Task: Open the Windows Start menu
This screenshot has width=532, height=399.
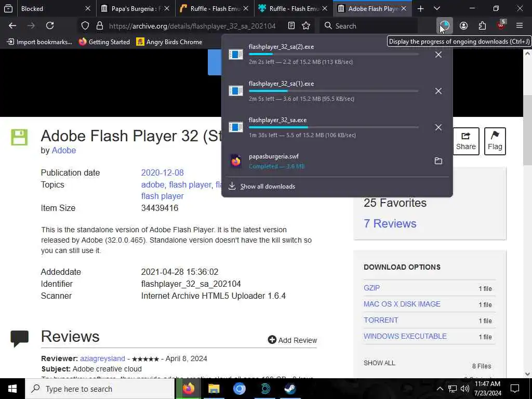Action: pyautogui.click(x=12, y=389)
